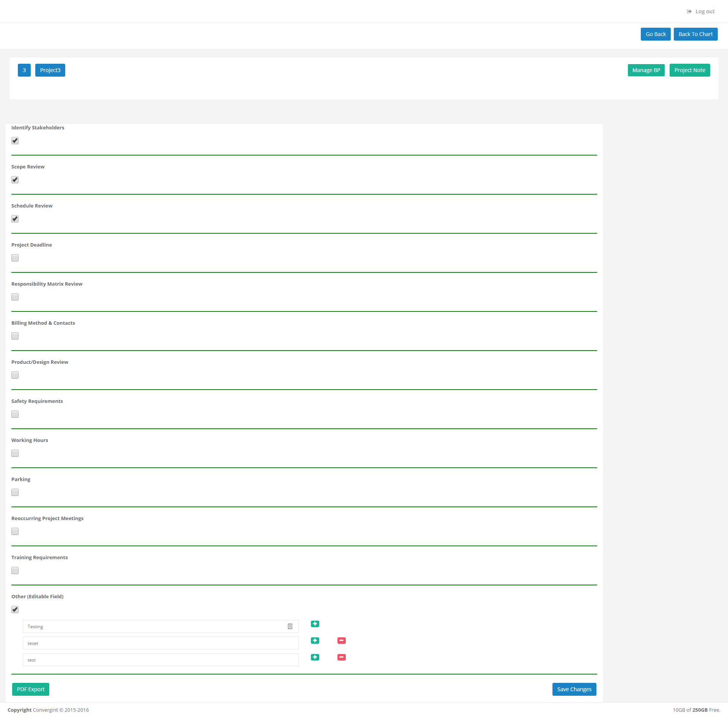
Task: Open the Manage BP page
Action: (646, 70)
